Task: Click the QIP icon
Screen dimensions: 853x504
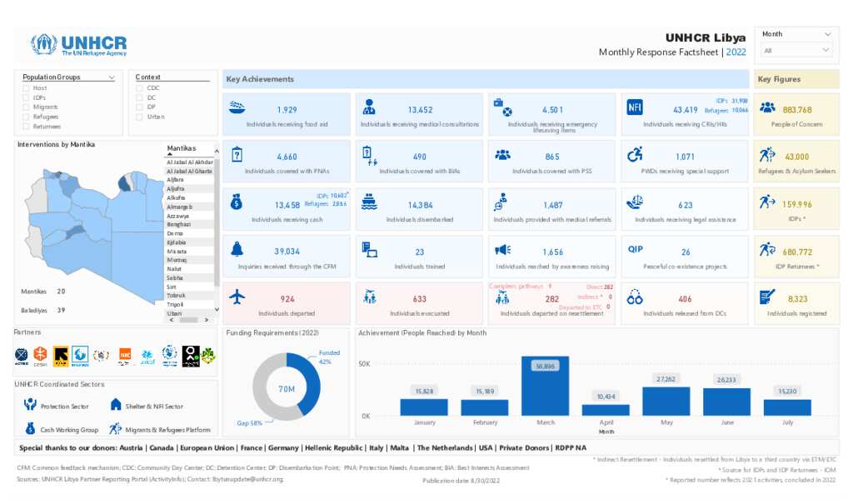Action: [636, 249]
